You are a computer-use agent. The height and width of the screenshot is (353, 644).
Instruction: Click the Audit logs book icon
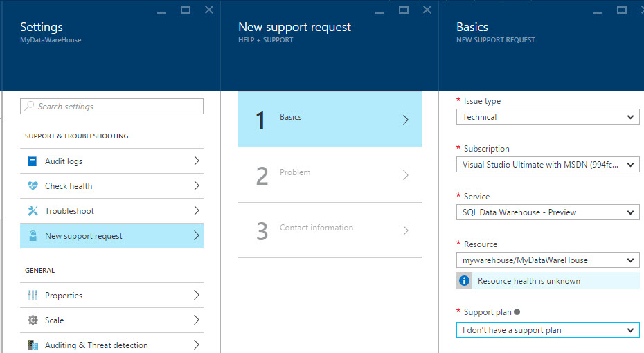click(x=33, y=161)
